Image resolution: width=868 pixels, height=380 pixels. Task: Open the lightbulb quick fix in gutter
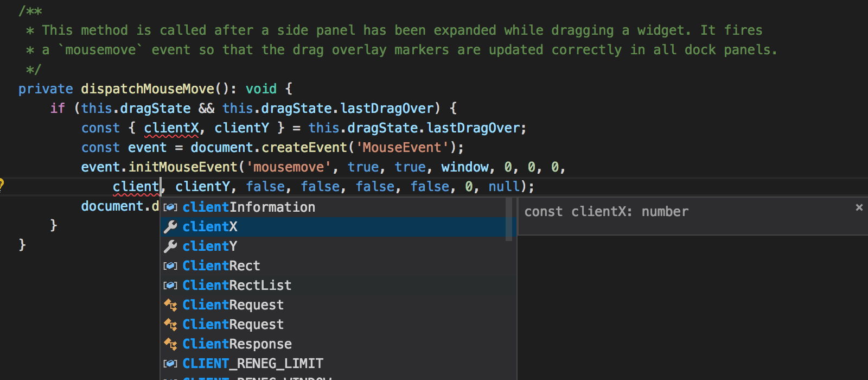coord(2,185)
